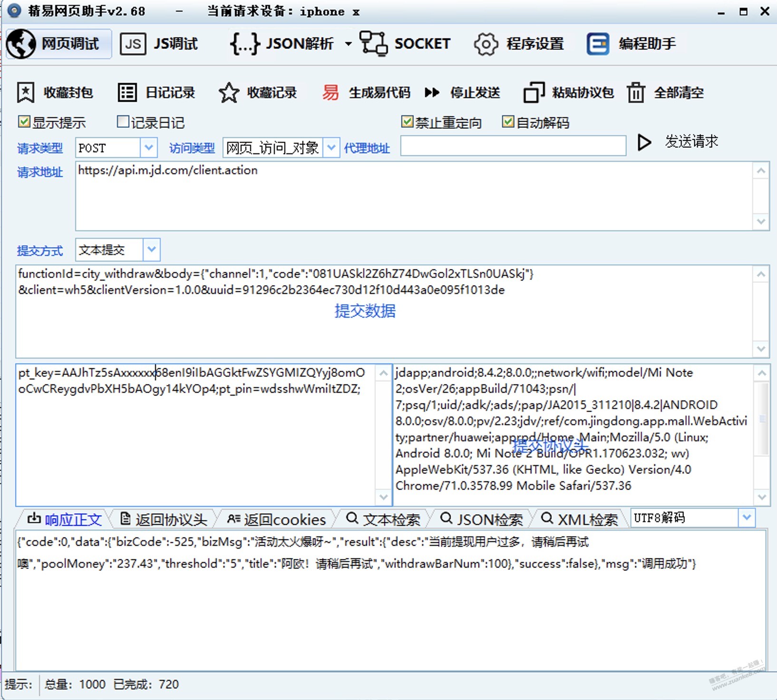777x700 pixels.
Task: Toggle the 禁止重定向 checkbox
Action: pyautogui.click(x=407, y=122)
